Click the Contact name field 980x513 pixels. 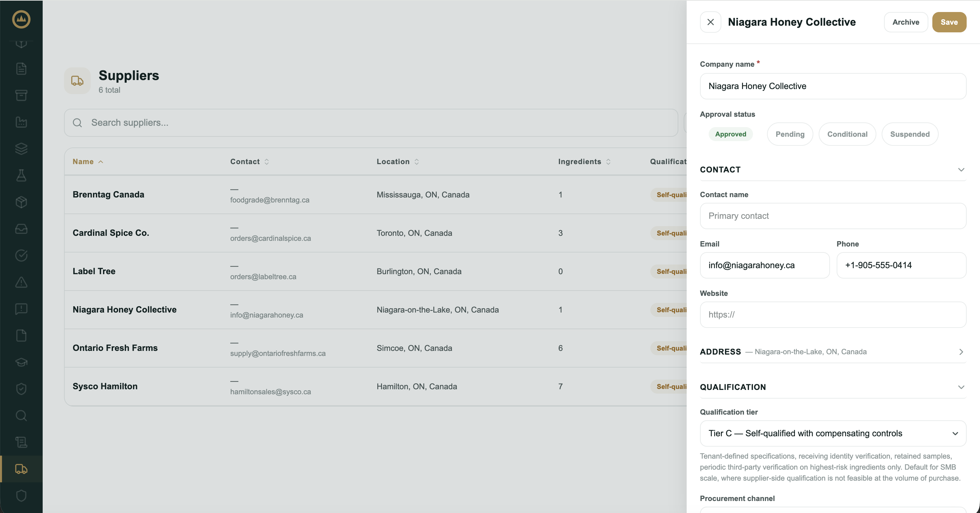[x=833, y=216]
